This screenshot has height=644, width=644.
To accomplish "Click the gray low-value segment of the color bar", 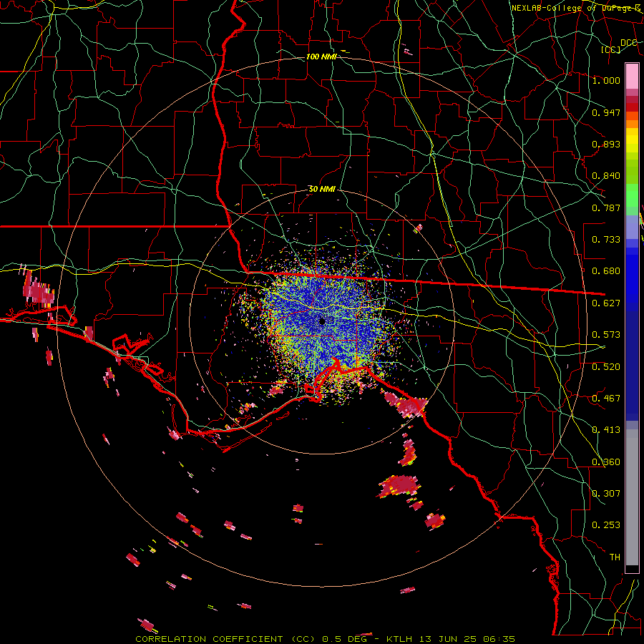I will 632,497.
